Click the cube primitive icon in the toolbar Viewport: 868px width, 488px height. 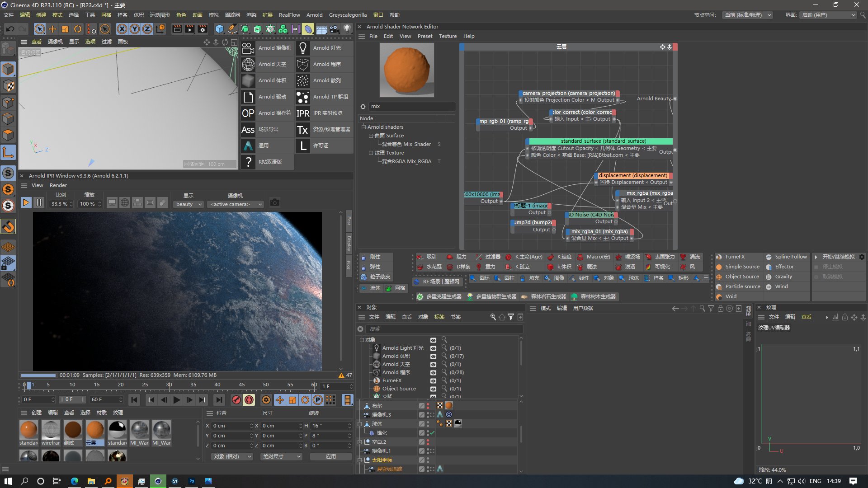tap(220, 29)
